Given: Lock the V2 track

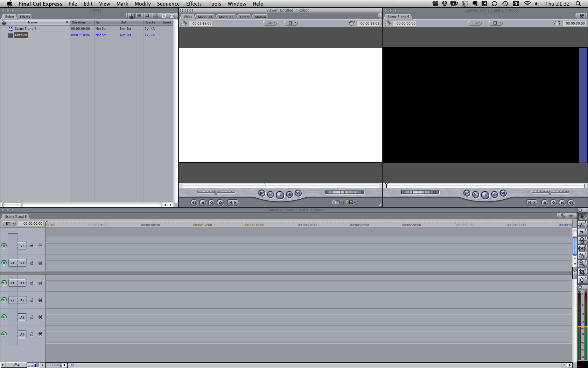Looking at the screenshot, I should tap(32, 246).
